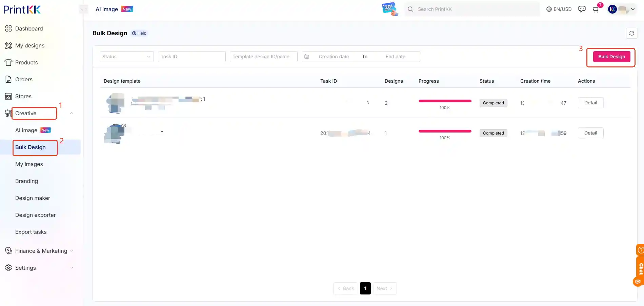
Task: Click the Task ID input field
Action: (x=192, y=57)
